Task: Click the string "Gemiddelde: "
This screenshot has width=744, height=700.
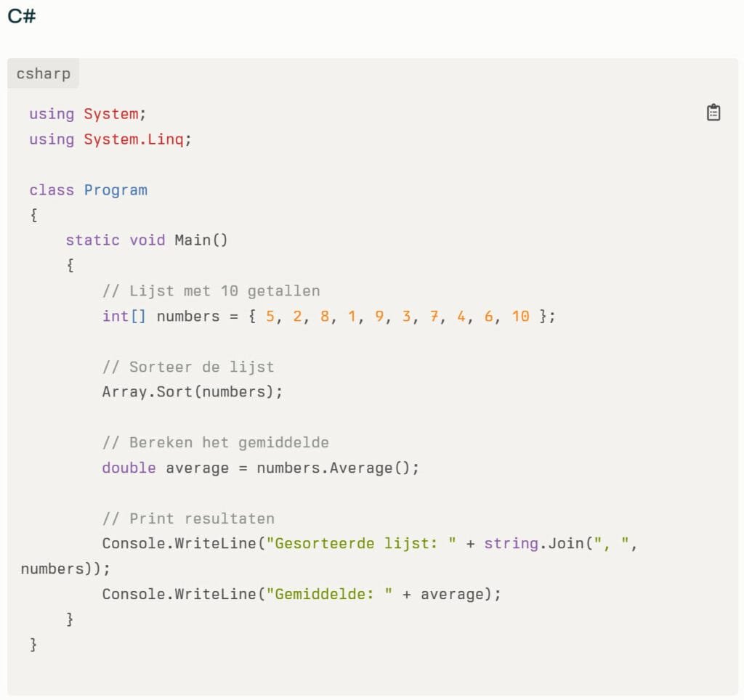Action: [x=329, y=595]
